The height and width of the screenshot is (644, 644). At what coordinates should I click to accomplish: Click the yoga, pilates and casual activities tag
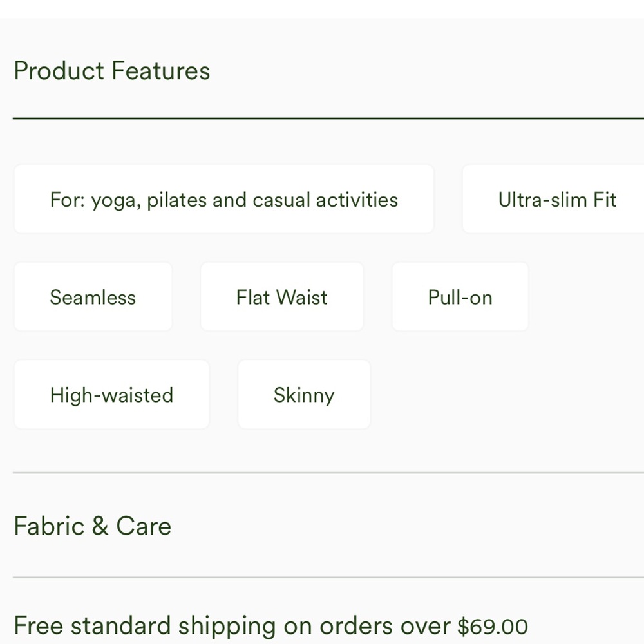(223, 200)
